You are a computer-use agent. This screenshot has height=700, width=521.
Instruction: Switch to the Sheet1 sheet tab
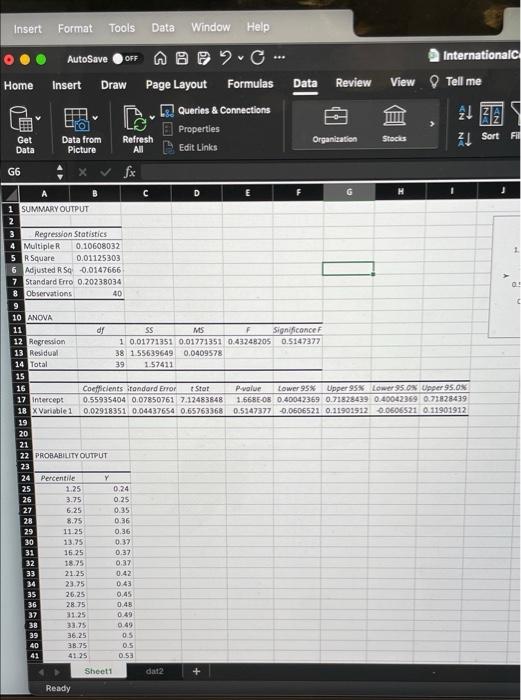point(98,671)
